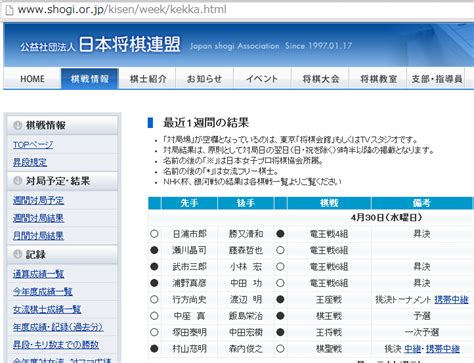
Task: Click the round icon beside 対局予定・結果 header
Action: click(17, 181)
